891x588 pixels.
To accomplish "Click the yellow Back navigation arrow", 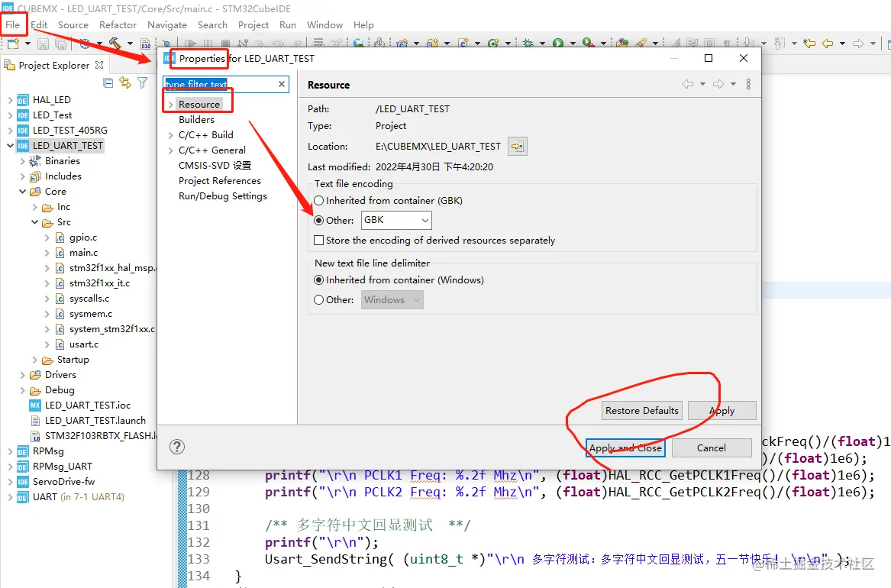I will pos(828,44).
